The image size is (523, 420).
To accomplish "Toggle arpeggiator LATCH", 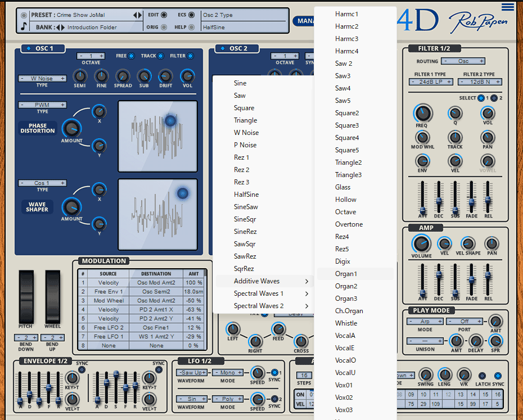I will [x=482, y=376].
